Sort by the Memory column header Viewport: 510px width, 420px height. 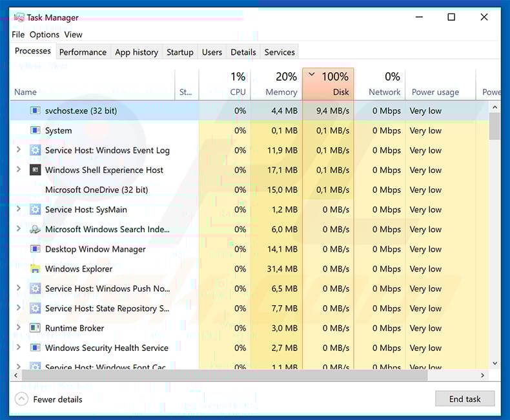pos(276,85)
